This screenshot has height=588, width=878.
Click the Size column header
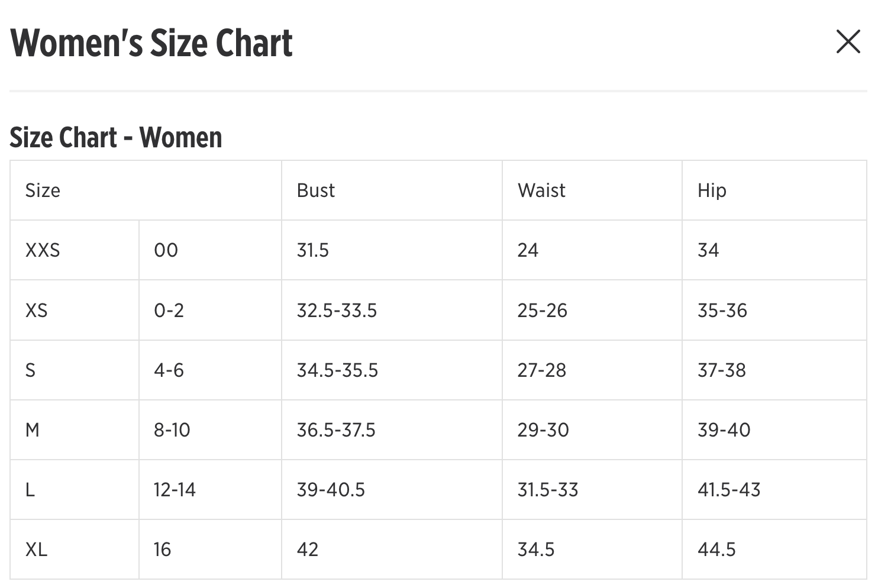coord(43,190)
